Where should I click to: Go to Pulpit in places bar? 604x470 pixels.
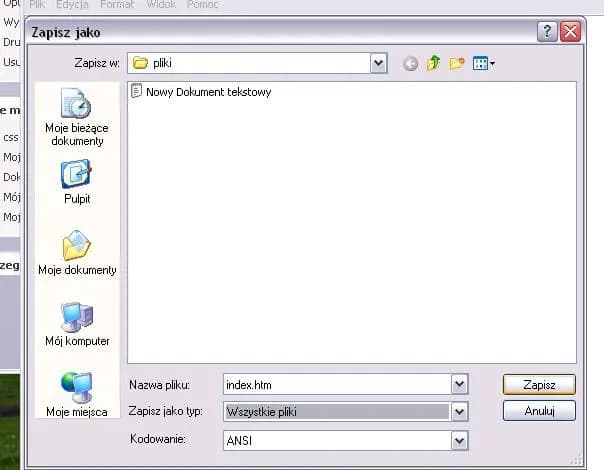tap(76, 181)
